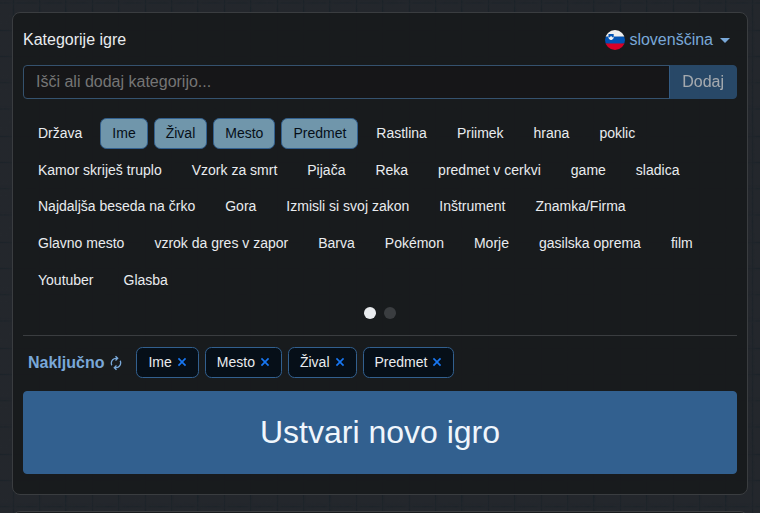Open the slovenščina language dropdown arrow

725,41
